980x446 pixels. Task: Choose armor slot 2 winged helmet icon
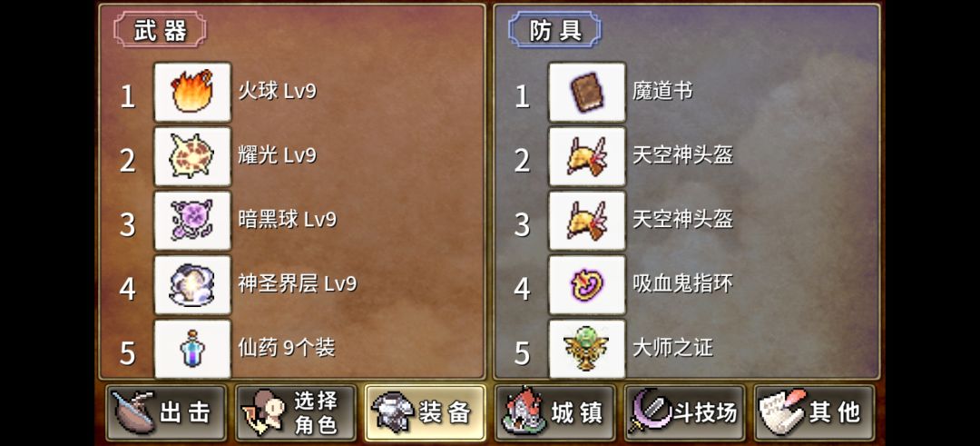(587, 155)
